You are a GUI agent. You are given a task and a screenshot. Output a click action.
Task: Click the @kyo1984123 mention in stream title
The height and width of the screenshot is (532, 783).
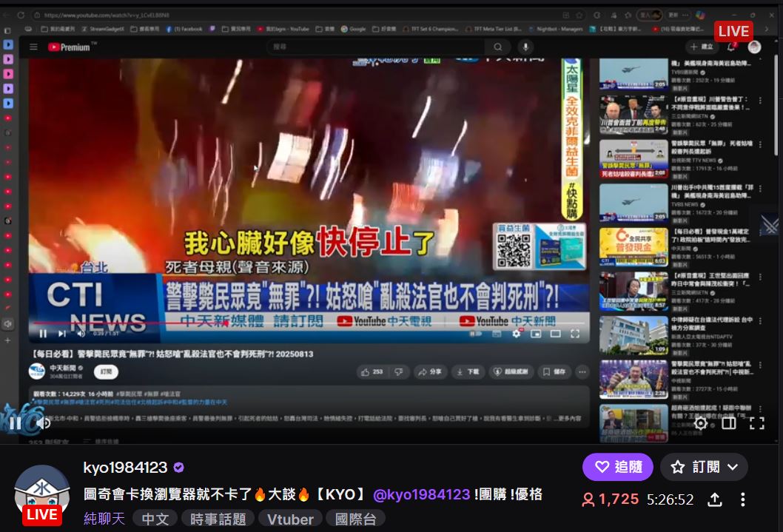coord(421,494)
